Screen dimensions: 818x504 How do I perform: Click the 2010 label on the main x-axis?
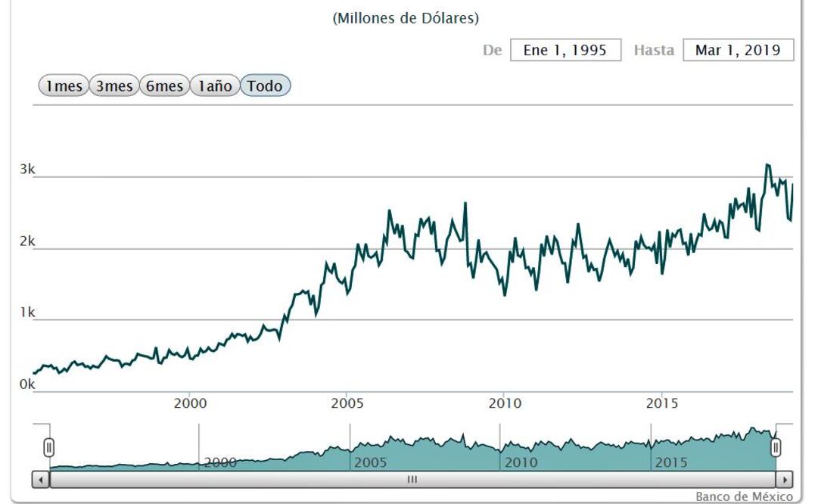coord(504,403)
